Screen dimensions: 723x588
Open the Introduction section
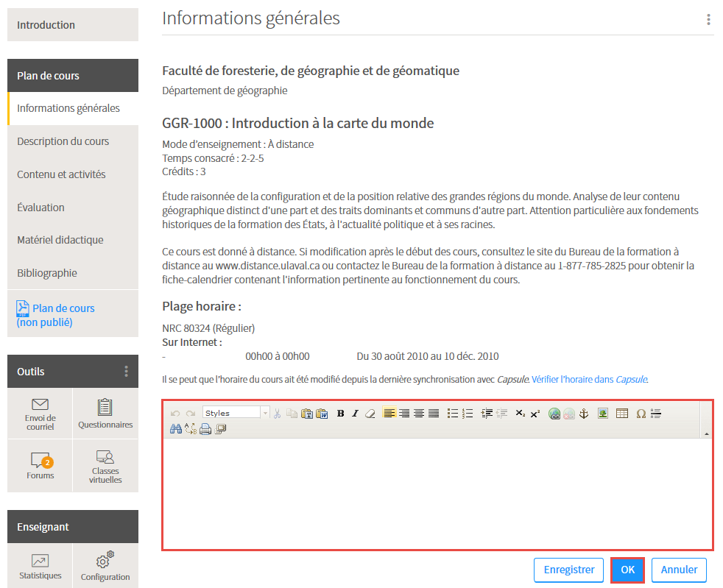(x=73, y=25)
